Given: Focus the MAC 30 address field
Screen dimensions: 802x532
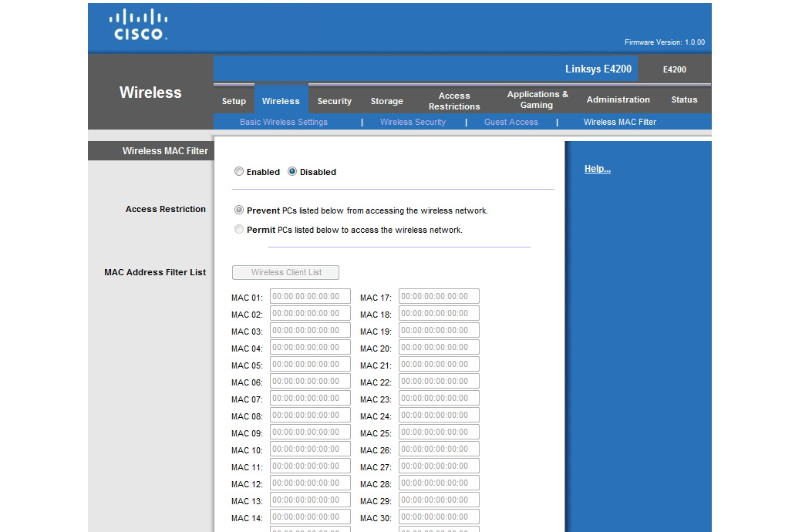Looking at the screenshot, I should pyautogui.click(x=439, y=517).
